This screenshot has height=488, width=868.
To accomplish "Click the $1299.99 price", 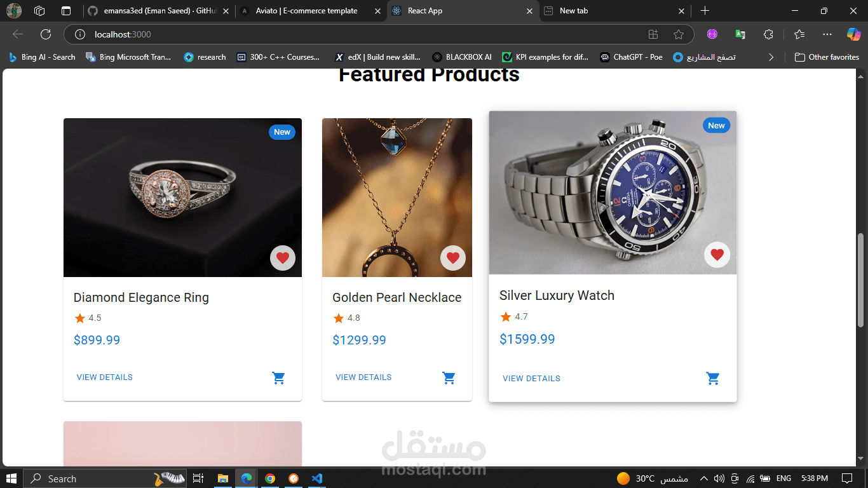I will (x=359, y=340).
